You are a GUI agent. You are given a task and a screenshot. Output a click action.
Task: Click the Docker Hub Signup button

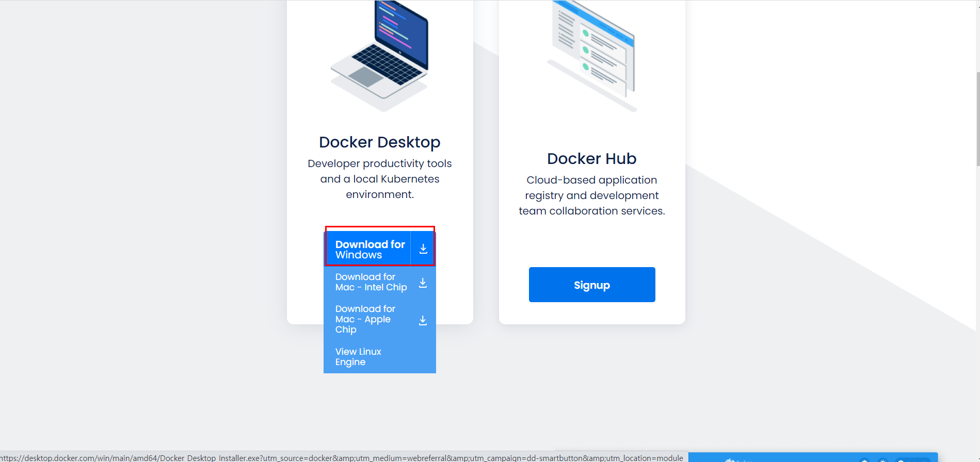coord(592,285)
